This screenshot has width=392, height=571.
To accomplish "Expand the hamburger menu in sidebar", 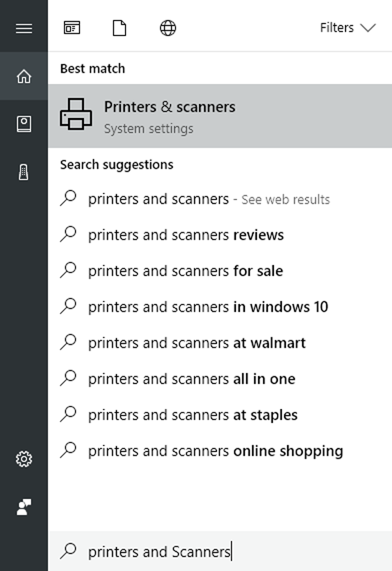I will point(24,28).
